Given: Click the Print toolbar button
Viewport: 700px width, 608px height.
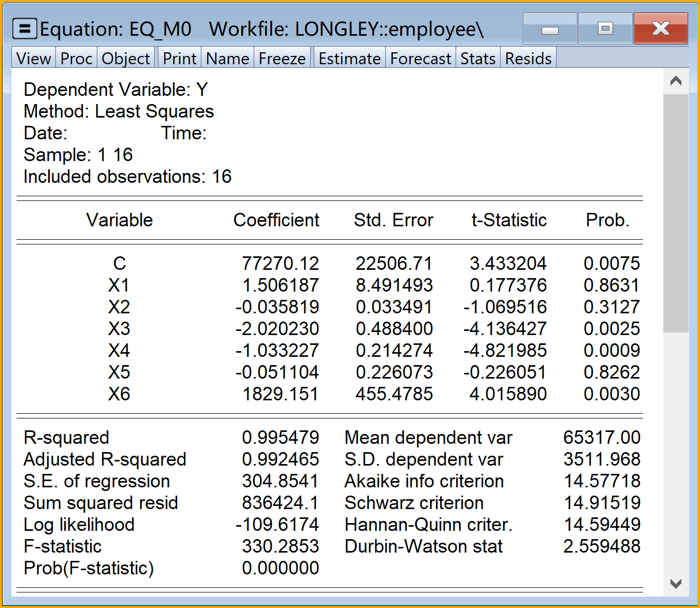Looking at the screenshot, I should pos(180,59).
